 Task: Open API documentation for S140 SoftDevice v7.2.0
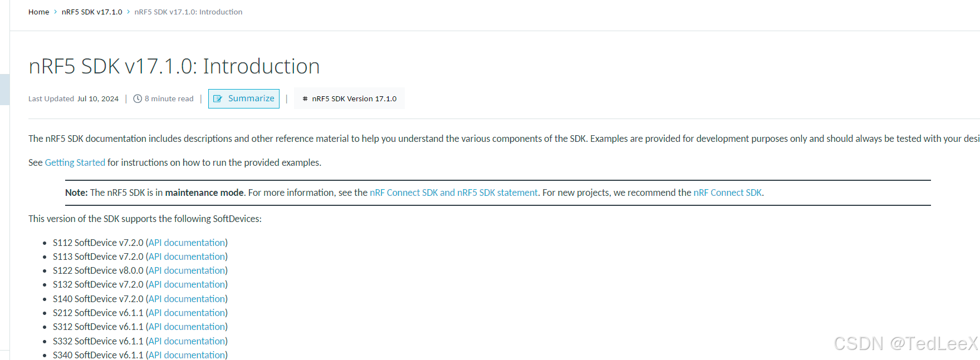186,299
